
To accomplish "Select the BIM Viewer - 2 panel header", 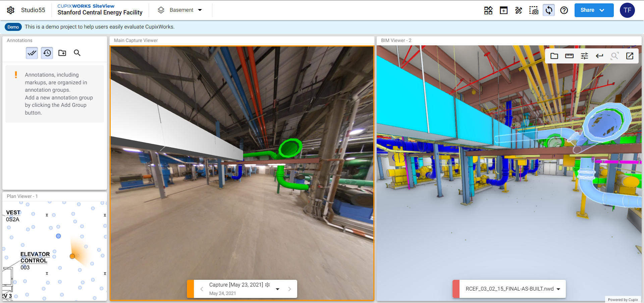I will [x=396, y=40].
